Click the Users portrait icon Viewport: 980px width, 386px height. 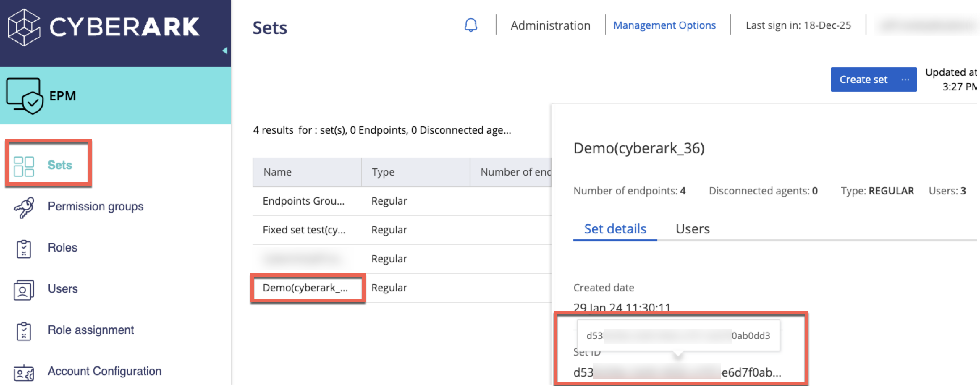(24, 290)
